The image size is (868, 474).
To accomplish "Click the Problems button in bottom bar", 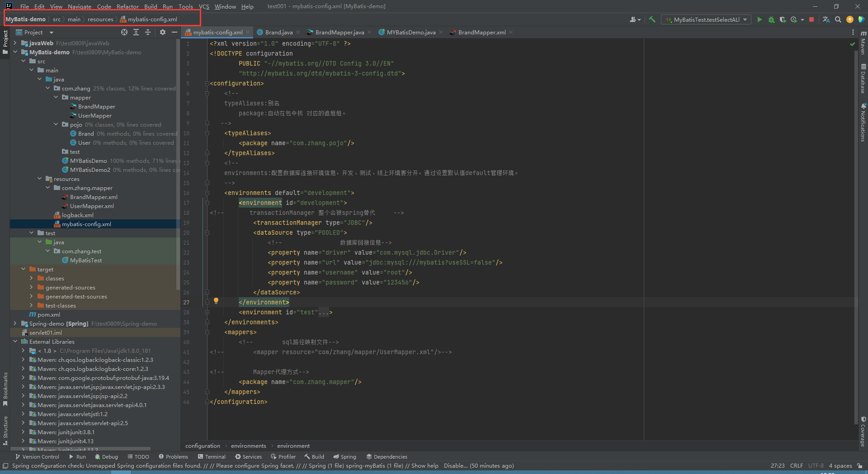I will pyautogui.click(x=173, y=457).
